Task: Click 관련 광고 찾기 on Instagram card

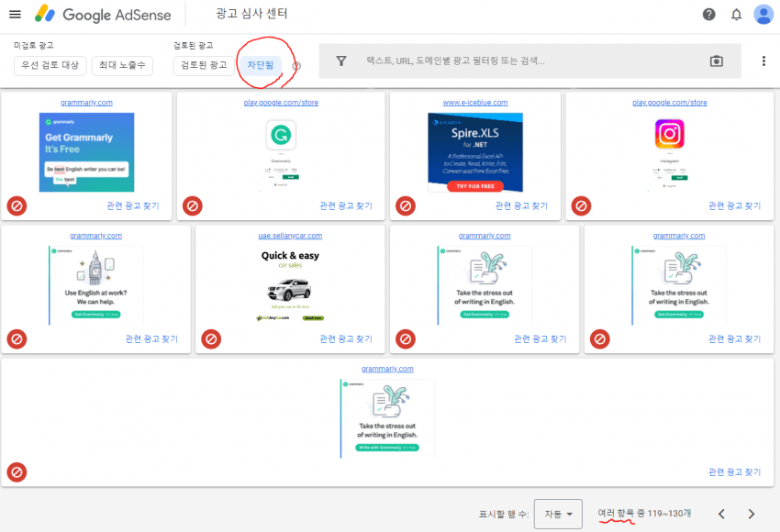Action: [734, 205]
